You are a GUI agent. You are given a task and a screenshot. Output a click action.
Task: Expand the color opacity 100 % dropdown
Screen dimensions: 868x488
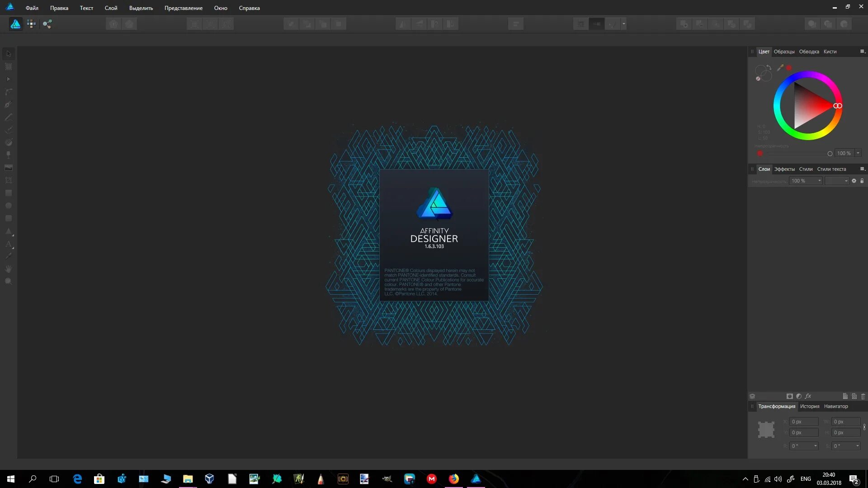click(858, 153)
